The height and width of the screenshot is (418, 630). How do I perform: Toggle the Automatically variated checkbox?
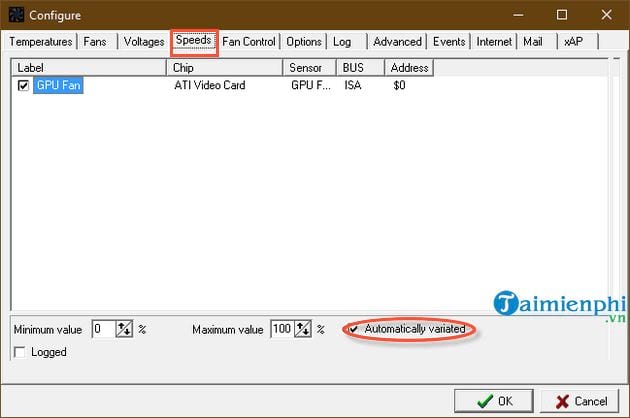coord(354,330)
